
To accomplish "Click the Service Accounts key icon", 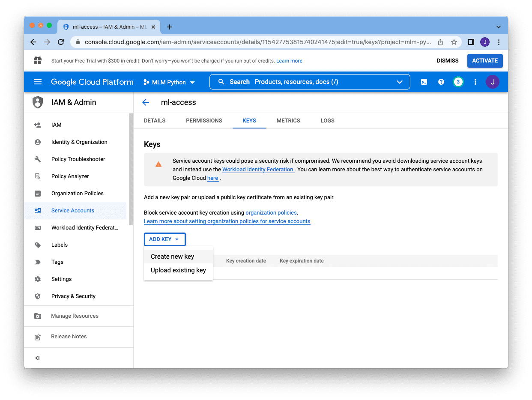I will [x=38, y=211].
